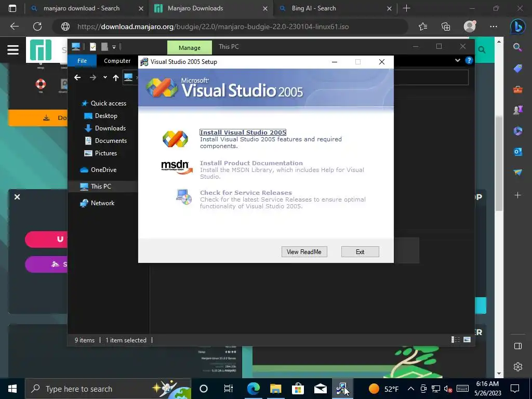The image size is (532, 399).
Task: Click the Service Releases CD icon
Action: pyautogui.click(x=184, y=197)
